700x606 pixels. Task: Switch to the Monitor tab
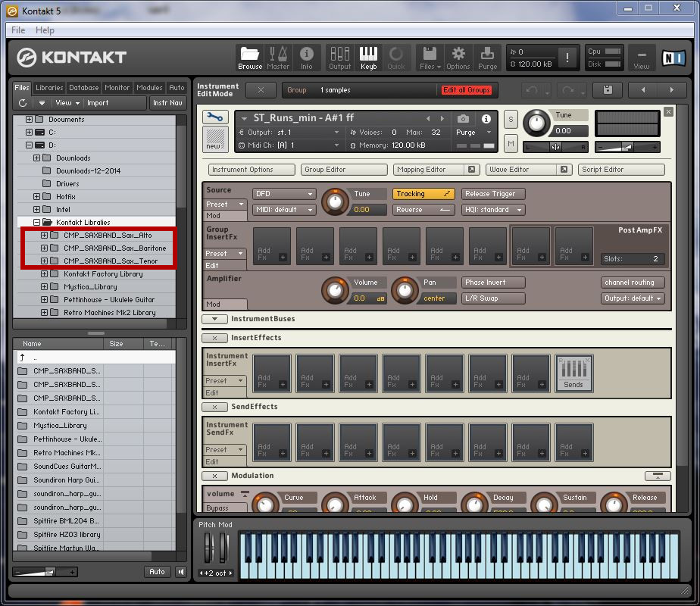pyautogui.click(x=117, y=88)
